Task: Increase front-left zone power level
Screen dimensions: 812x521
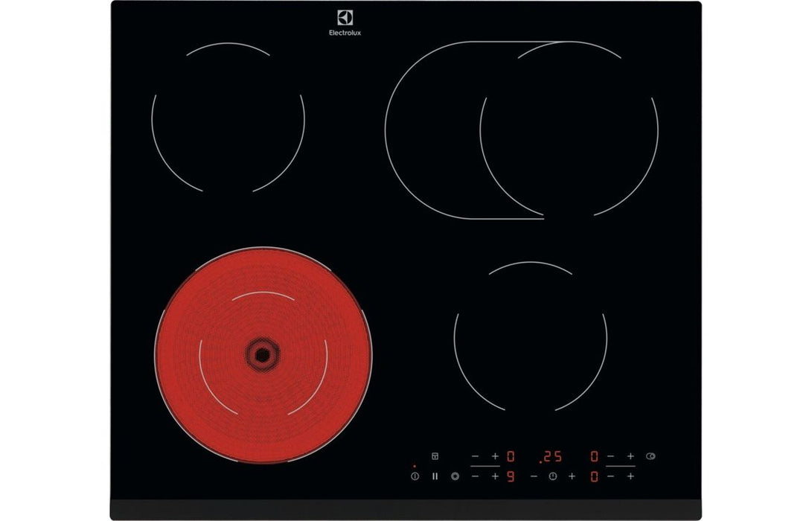Action: [493, 476]
